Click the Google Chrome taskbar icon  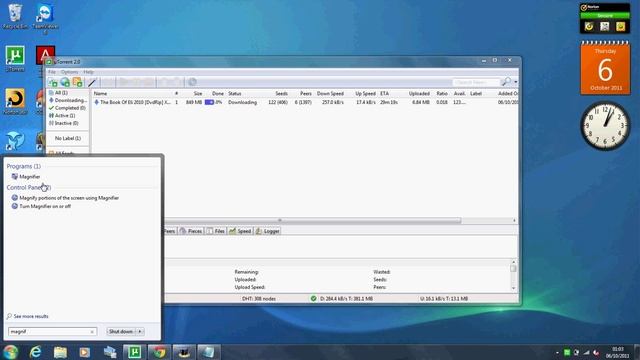point(159,352)
